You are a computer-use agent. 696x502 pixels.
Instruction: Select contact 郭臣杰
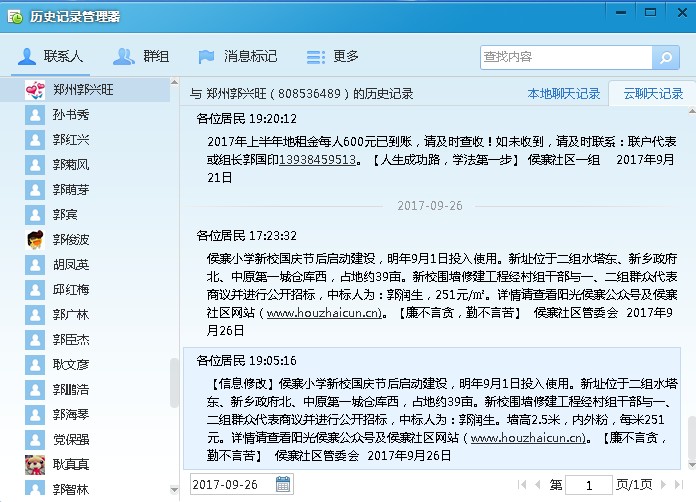click(x=85, y=340)
